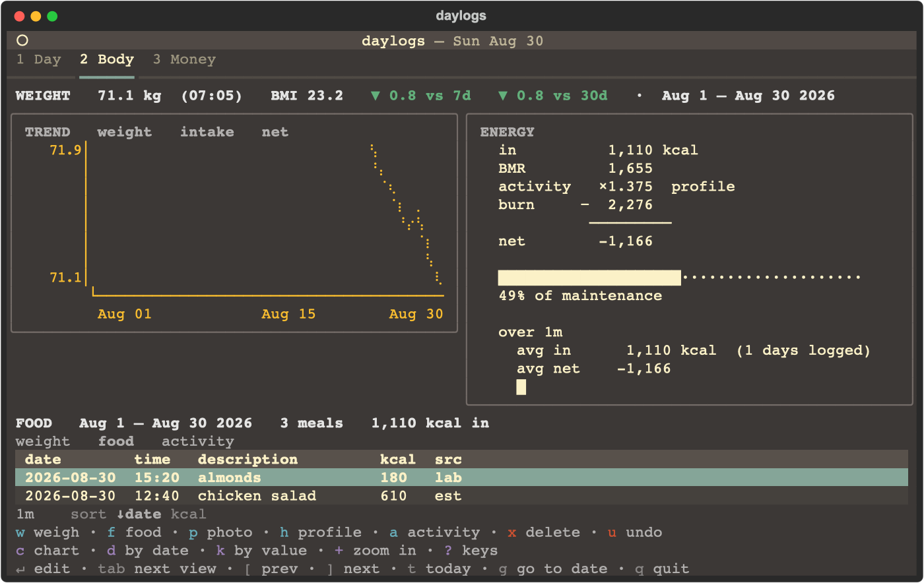Sort by the ↓date option in sort row

[x=139, y=514]
